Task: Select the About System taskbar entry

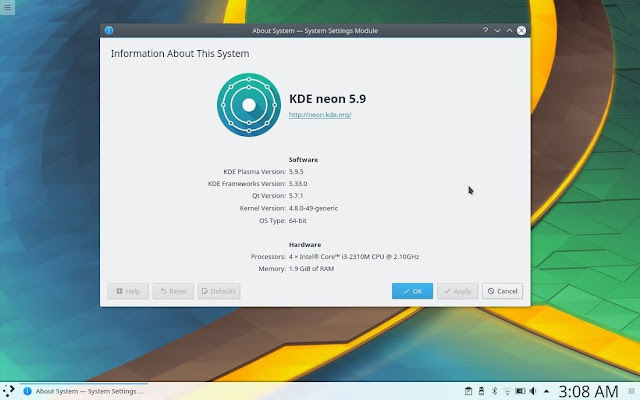Action: pyautogui.click(x=84, y=391)
